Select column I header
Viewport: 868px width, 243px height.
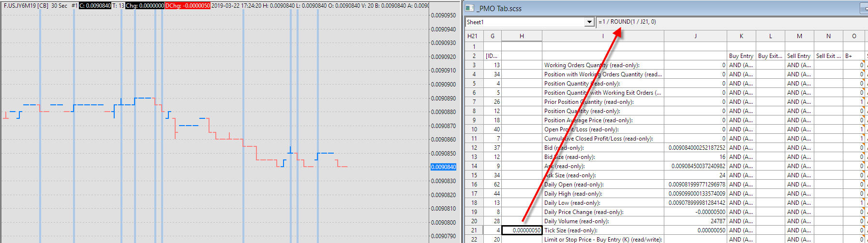(603, 36)
